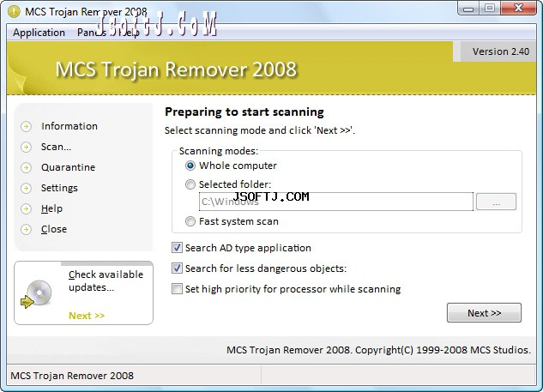
Task: Choose Fast system scan mode
Action: pyautogui.click(x=190, y=221)
